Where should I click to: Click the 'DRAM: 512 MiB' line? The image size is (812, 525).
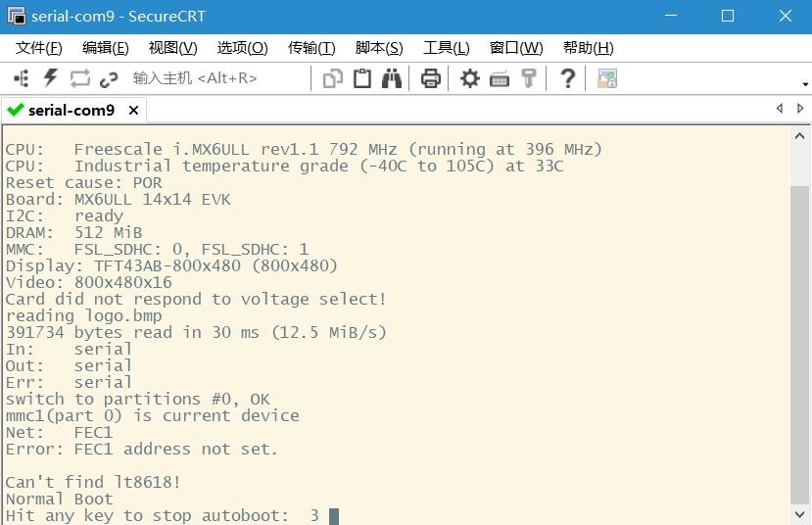click(x=73, y=232)
